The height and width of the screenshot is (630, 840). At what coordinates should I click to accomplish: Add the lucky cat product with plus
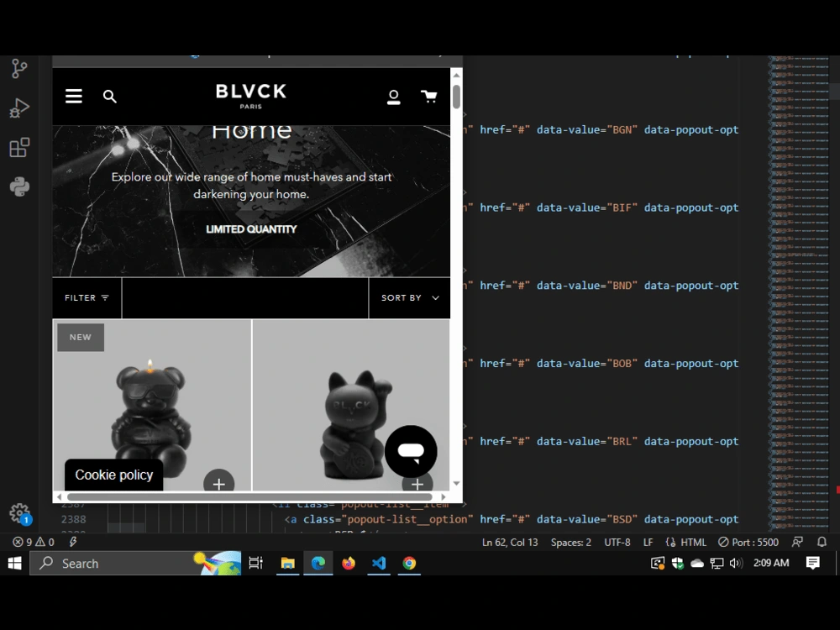point(417,483)
